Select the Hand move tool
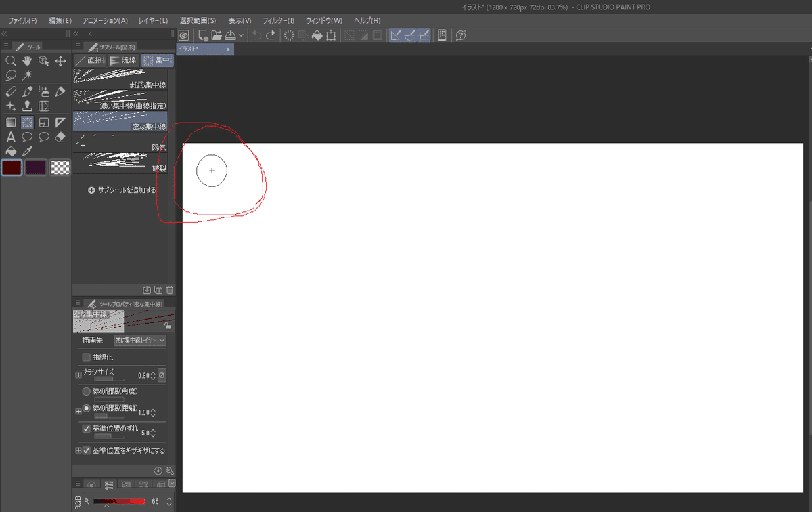This screenshot has height=512, width=812. click(27, 61)
